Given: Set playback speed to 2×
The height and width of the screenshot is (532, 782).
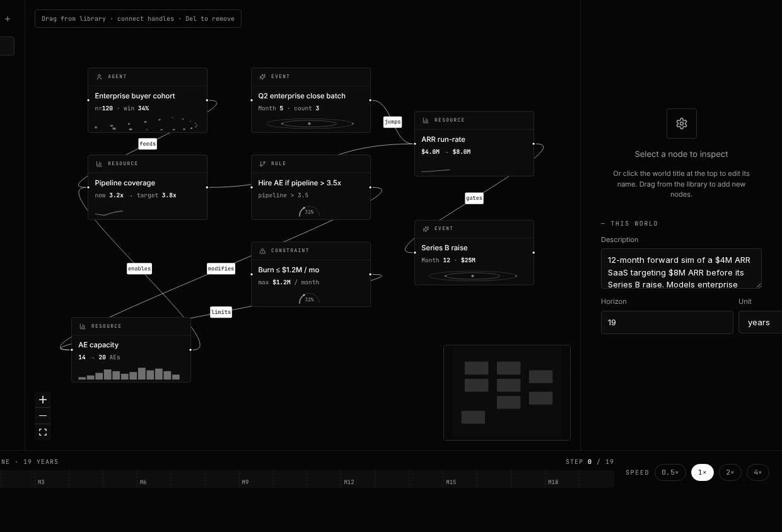Looking at the screenshot, I should click(730, 473).
